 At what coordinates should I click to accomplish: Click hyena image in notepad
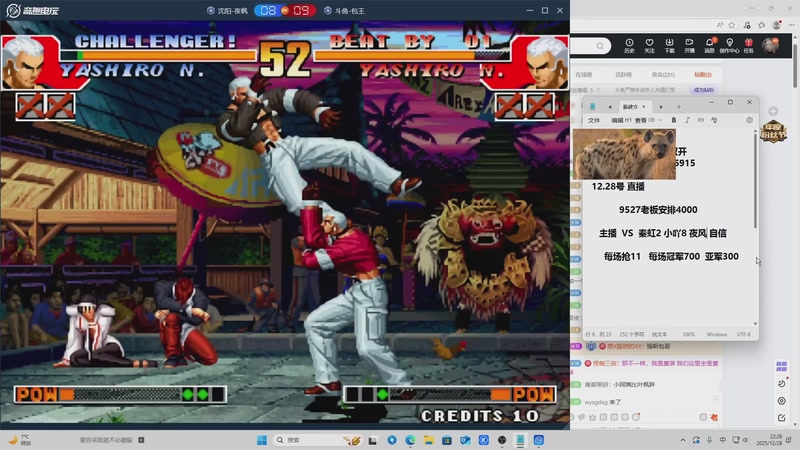[x=624, y=154]
